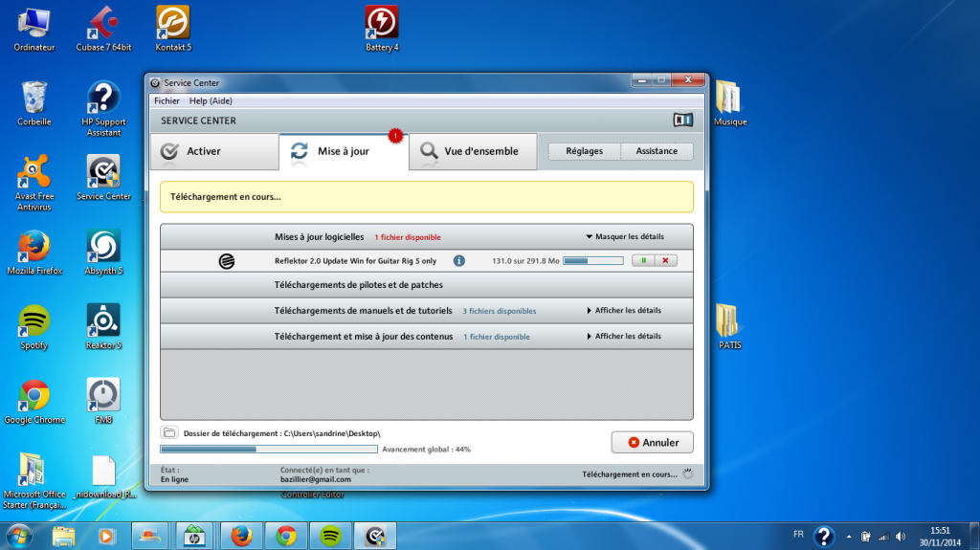Open the Windows Start button

[19, 537]
